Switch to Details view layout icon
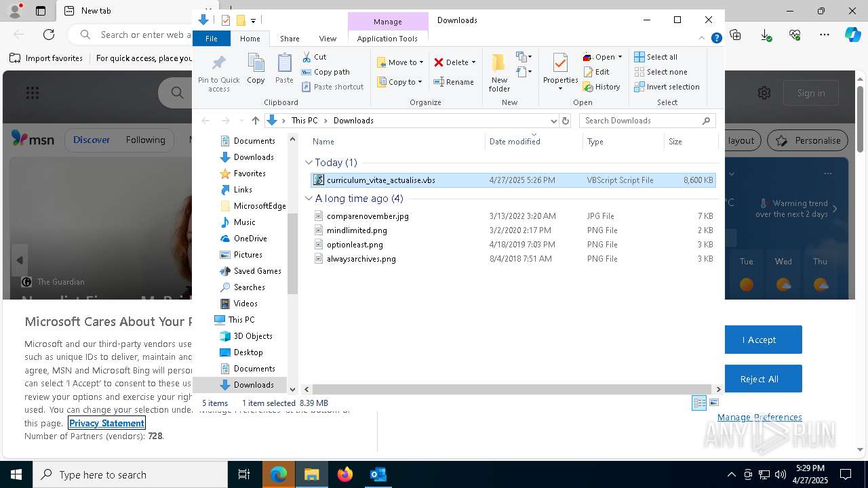This screenshot has width=868, height=488. click(x=699, y=403)
